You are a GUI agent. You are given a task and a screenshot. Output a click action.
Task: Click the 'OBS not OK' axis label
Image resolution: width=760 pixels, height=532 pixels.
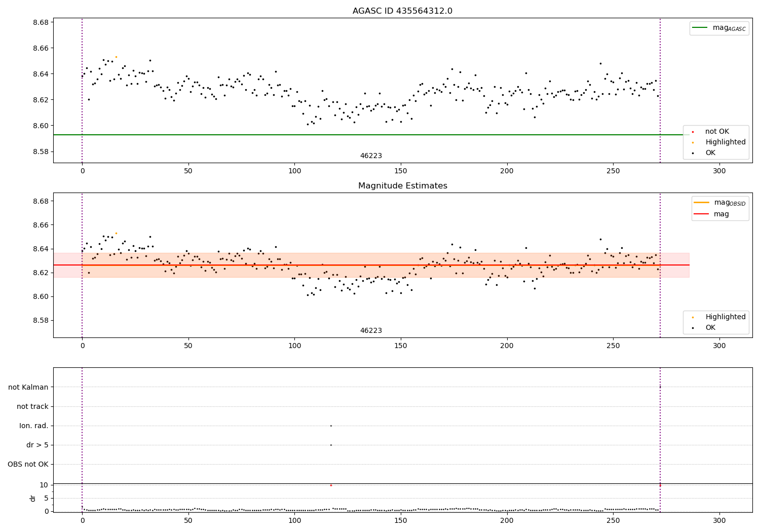tap(28, 465)
